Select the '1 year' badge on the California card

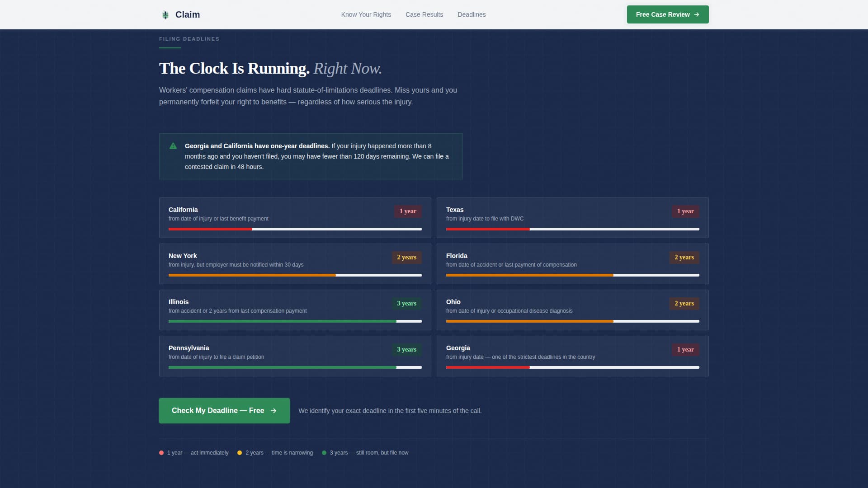click(x=408, y=211)
